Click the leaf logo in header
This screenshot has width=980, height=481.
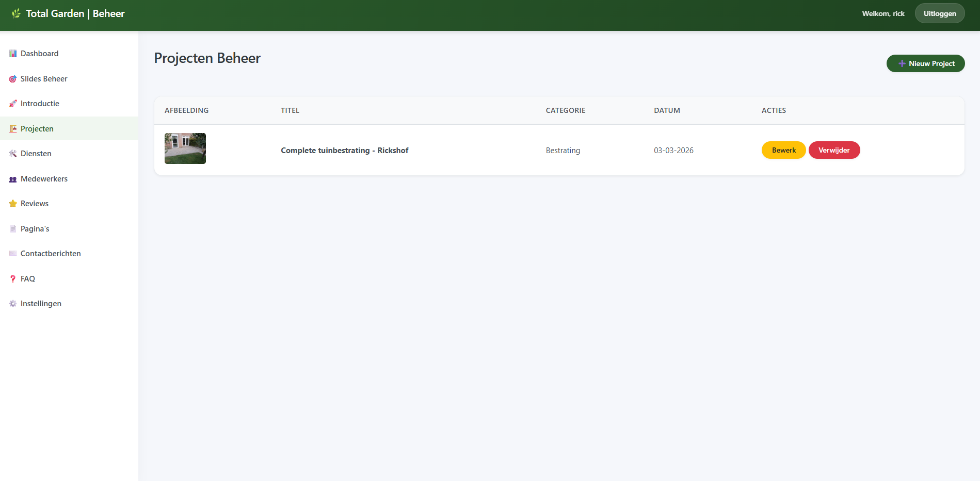pos(17,13)
